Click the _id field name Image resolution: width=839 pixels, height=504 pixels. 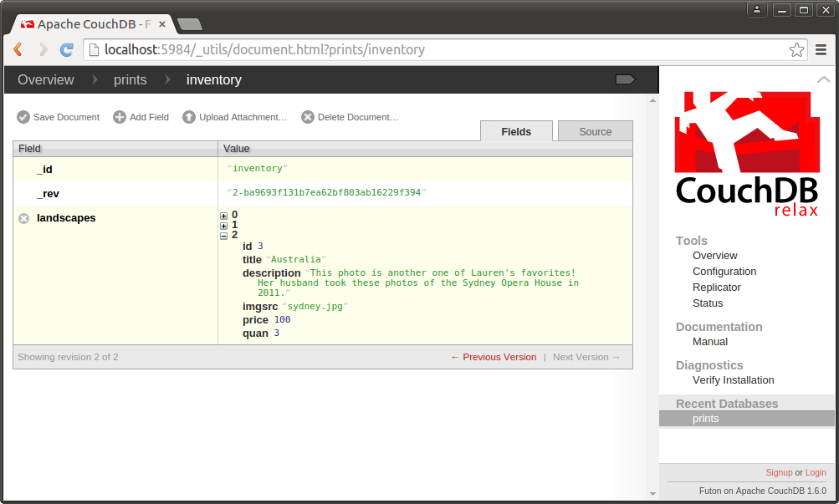coord(44,170)
